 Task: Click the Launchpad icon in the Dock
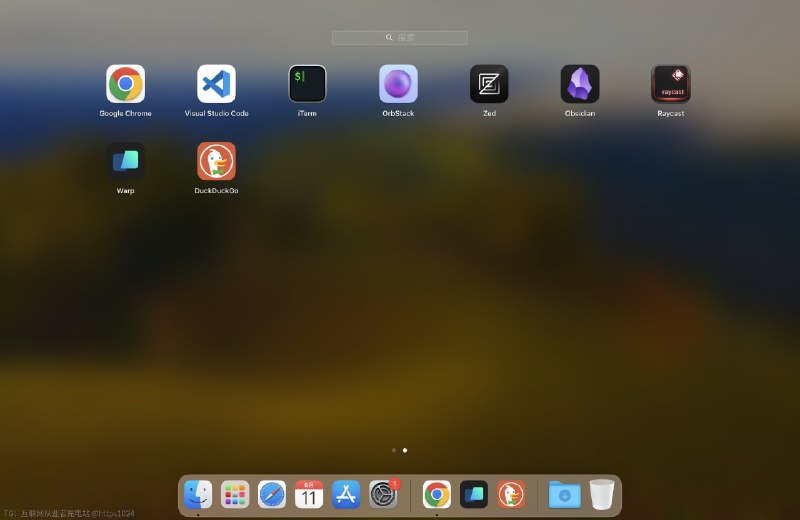click(235, 494)
